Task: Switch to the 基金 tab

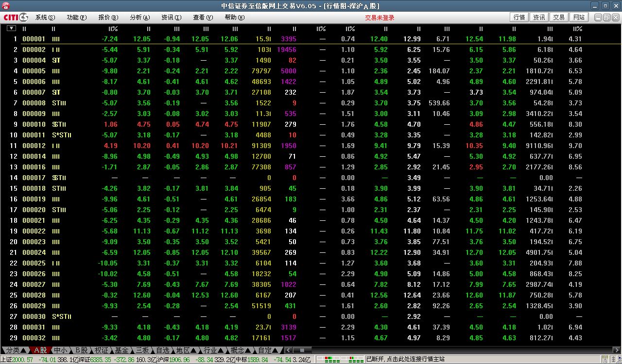Action: 121,350
